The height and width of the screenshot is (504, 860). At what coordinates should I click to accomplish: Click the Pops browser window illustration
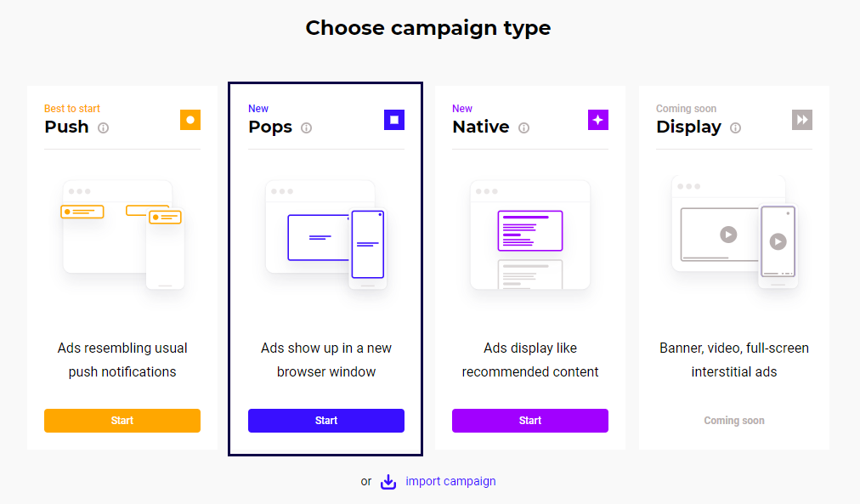point(326,233)
